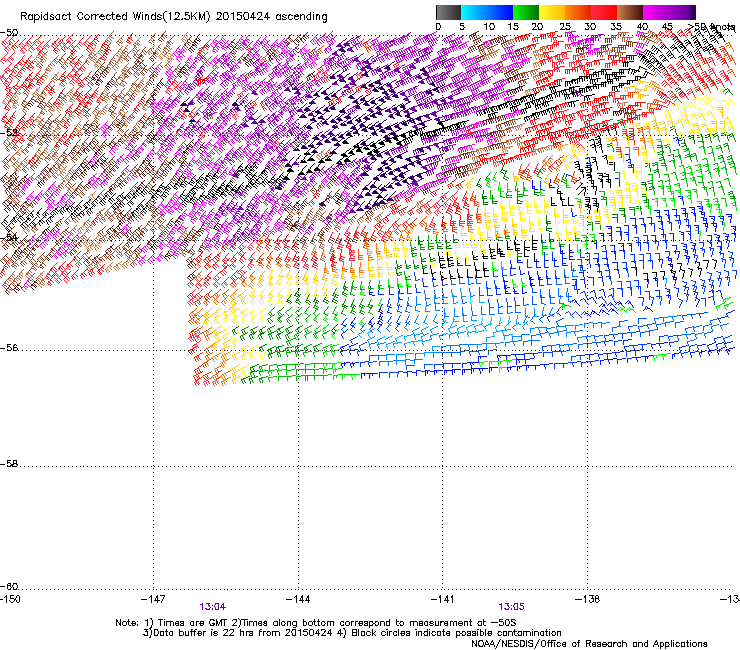Click the '-54' latitude axis label
This screenshot has width=740, height=650.
[9, 237]
